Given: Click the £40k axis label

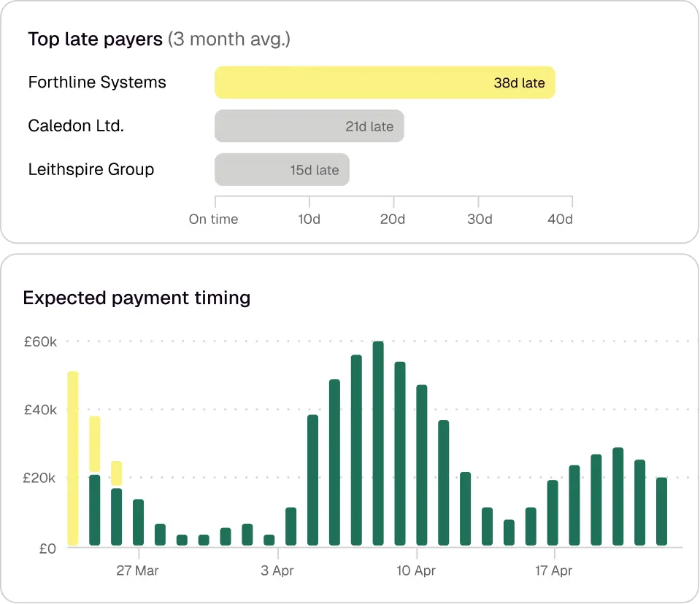Looking at the screenshot, I should 40,409.
